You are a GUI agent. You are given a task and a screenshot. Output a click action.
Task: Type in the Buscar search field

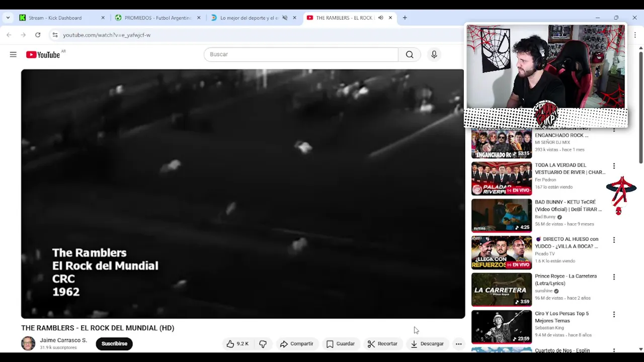(301, 54)
